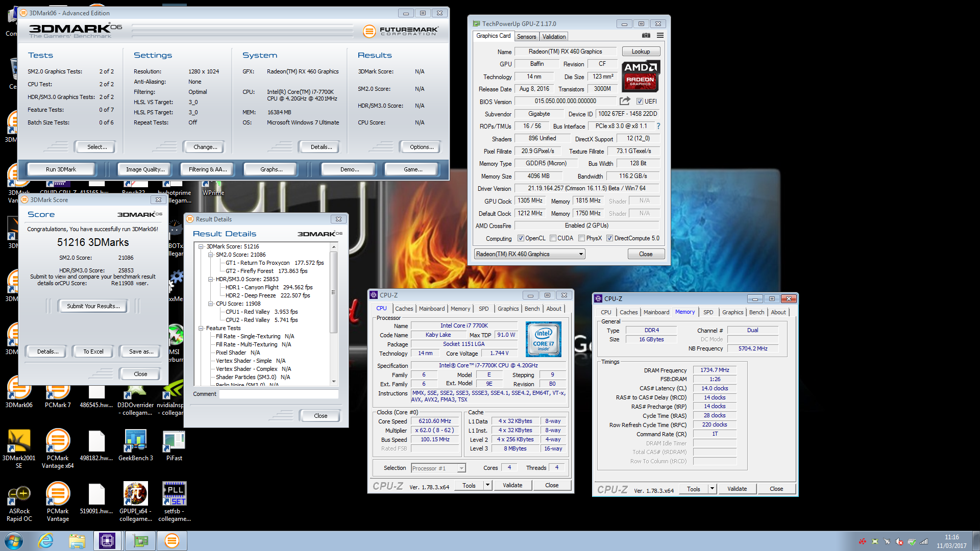Screen dimensions: 980x551
Task: Open Tools dropdown arrow in CPU-Z CPU window
Action: pos(487,485)
